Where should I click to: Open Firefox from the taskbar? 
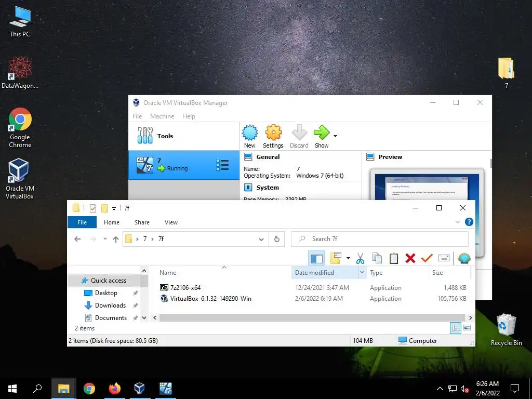[115, 389]
